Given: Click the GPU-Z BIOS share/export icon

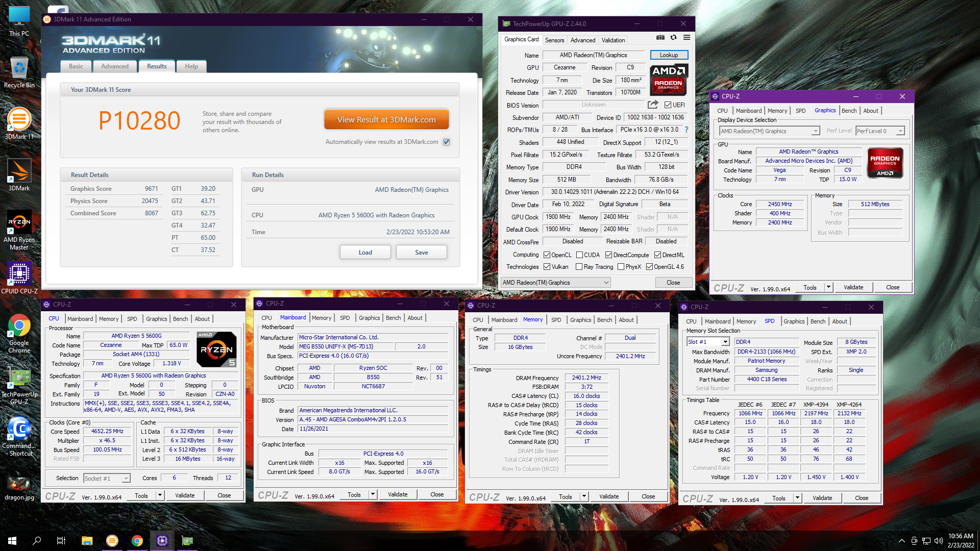Looking at the screenshot, I should (653, 105).
